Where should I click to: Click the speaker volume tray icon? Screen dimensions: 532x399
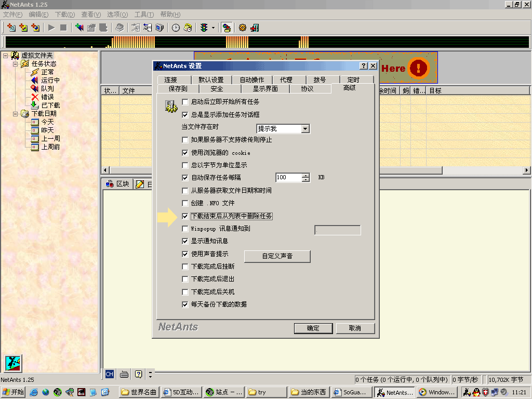(504, 392)
